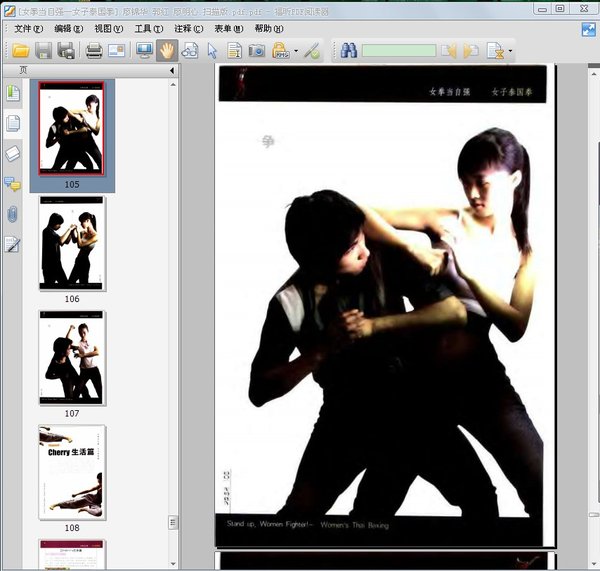Screen dimensions: 600x571
Task: Open the 文件(F) menu
Action: pyautogui.click(x=29, y=29)
